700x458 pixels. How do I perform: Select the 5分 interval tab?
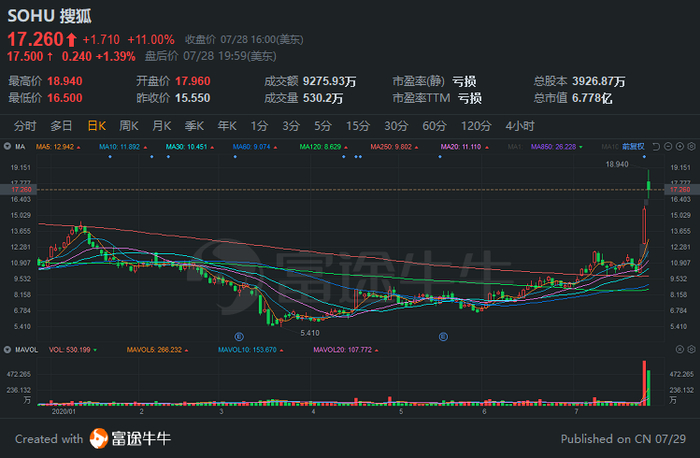click(x=322, y=126)
